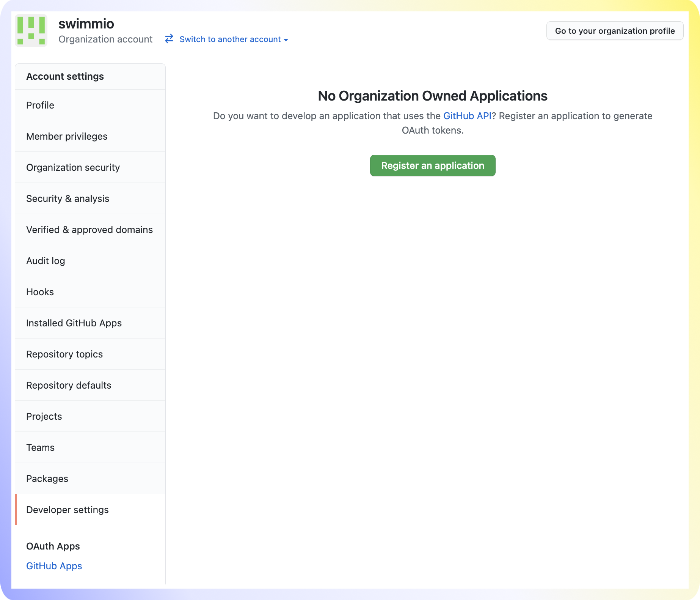Click the swimmio organization name
The height and width of the screenshot is (600, 700).
coord(86,24)
